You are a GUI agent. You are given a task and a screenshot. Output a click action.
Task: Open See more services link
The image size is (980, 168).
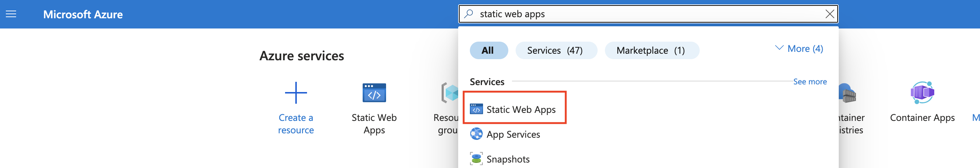[809, 82]
